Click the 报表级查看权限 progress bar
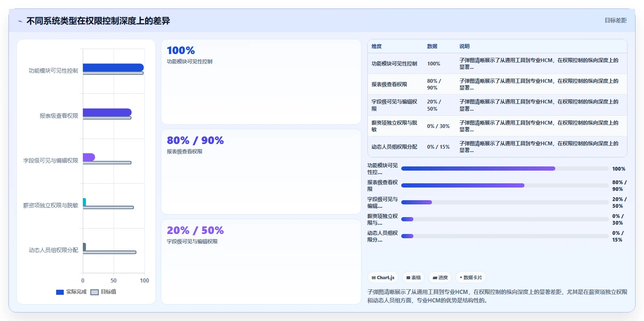Viewport: 644px width, 321px height. click(x=505, y=185)
